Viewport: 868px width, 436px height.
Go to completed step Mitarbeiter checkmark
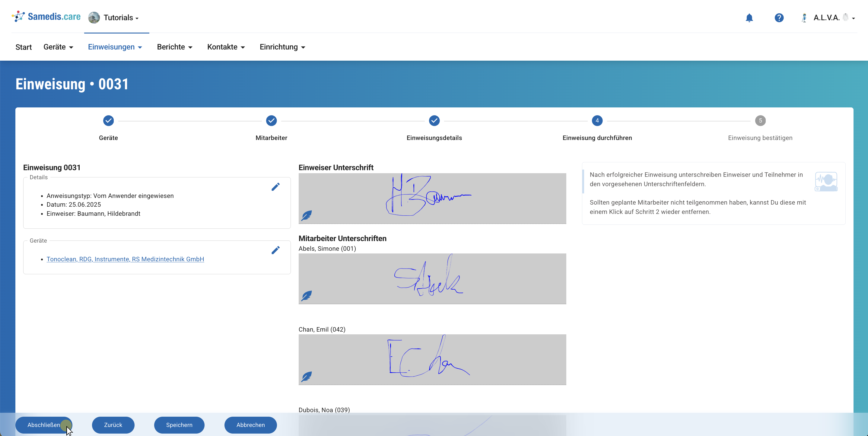point(271,121)
